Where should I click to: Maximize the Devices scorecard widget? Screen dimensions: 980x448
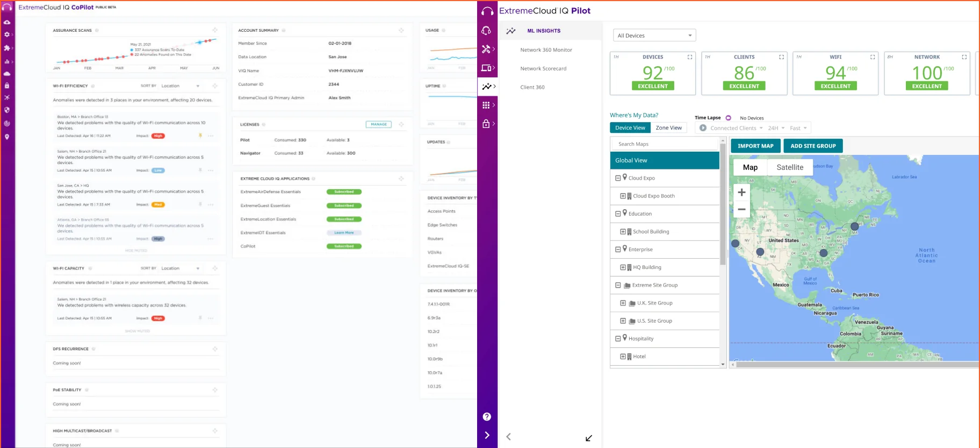point(690,57)
